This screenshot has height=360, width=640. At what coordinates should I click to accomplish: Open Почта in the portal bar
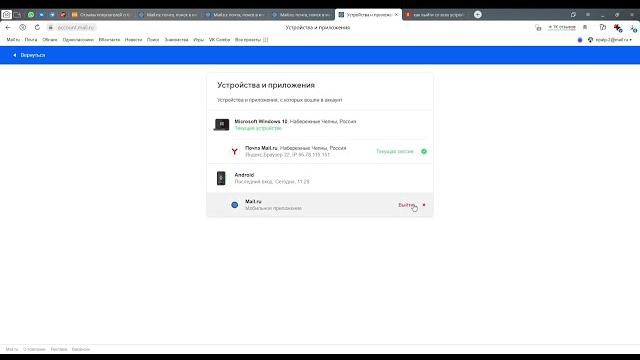(31, 40)
